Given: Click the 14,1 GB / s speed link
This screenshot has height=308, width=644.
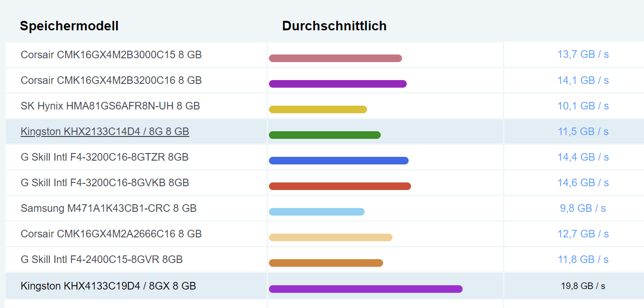Looking at the screenshot, I should 583,80.
